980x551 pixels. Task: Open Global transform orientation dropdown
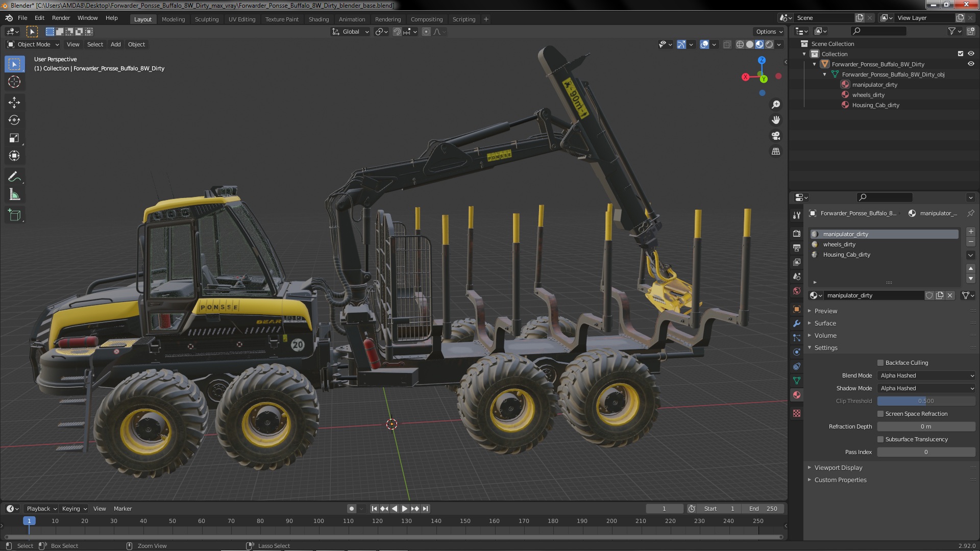point(350,32)
